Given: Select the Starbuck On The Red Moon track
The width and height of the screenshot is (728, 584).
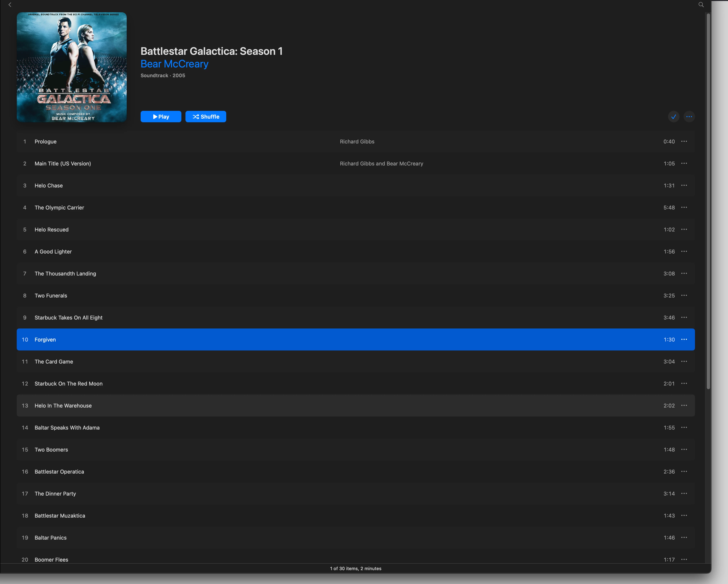Looking at the screenshot, I should (68, 384).
